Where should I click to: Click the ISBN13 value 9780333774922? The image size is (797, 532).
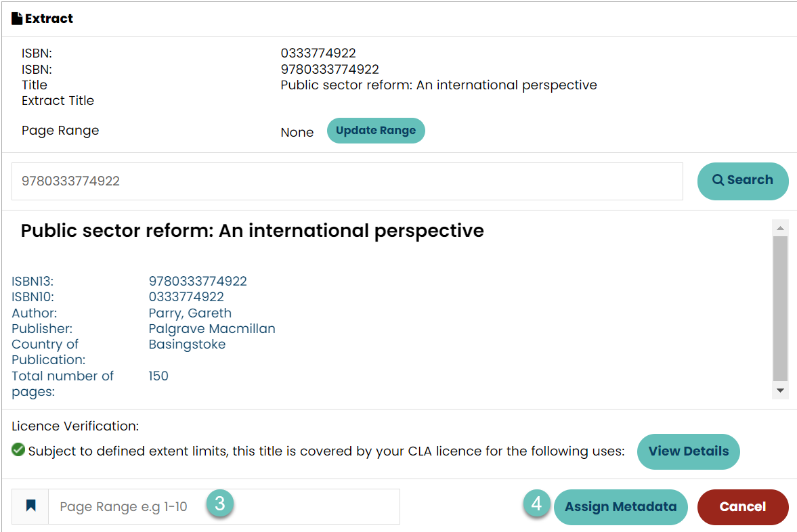198,281
